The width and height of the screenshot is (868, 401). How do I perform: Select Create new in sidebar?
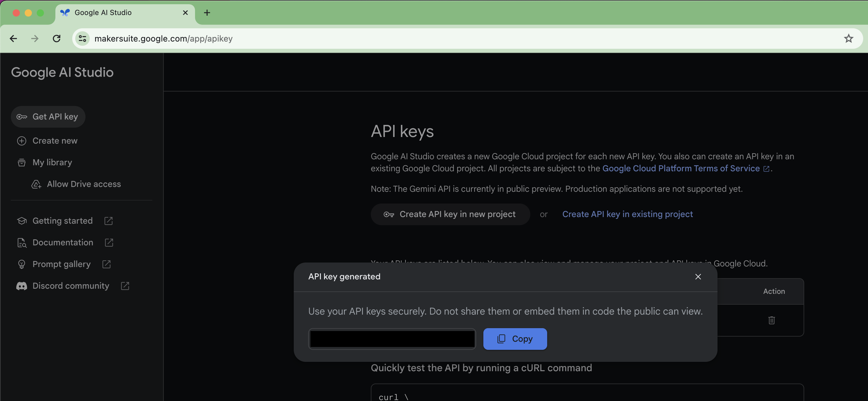[54, 141]
